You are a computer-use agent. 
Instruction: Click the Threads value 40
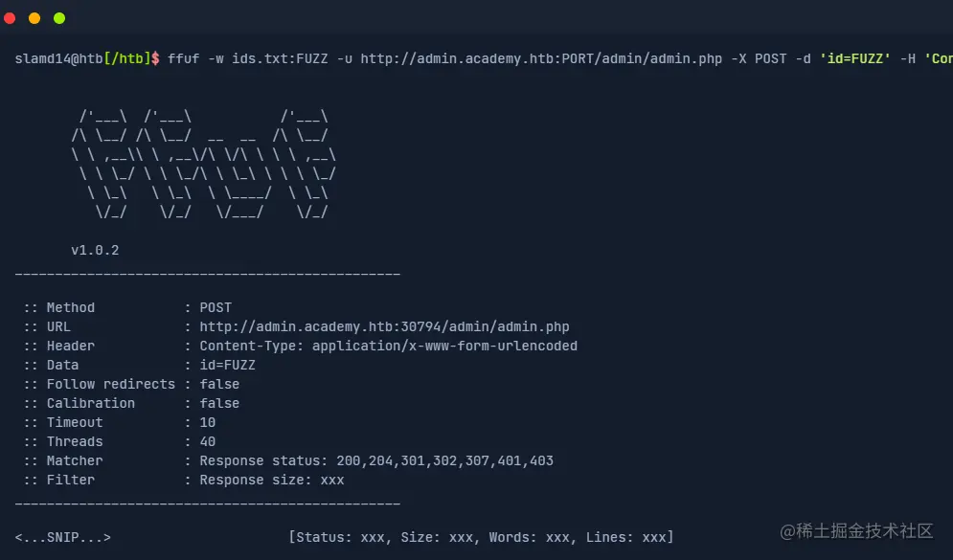208,442
